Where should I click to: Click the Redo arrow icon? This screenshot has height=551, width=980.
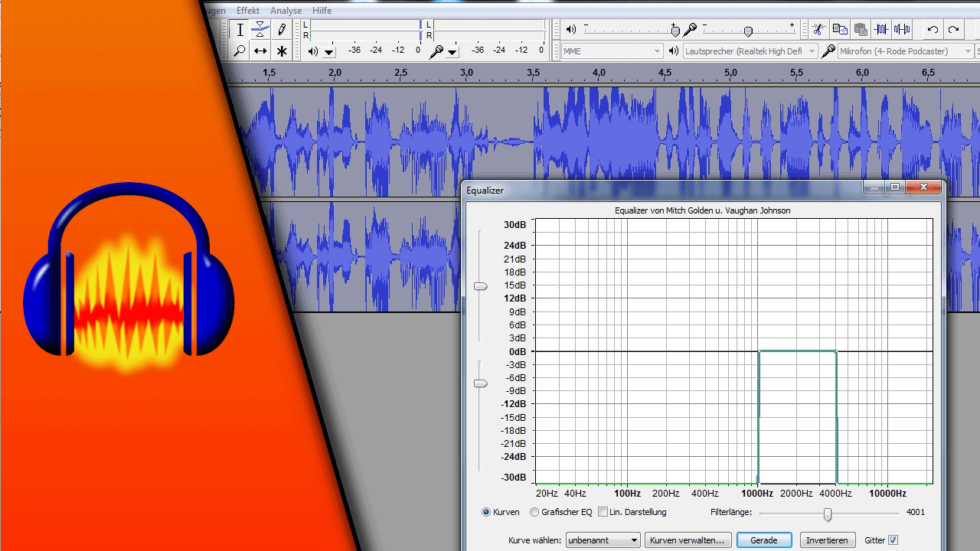click(953, 30)
